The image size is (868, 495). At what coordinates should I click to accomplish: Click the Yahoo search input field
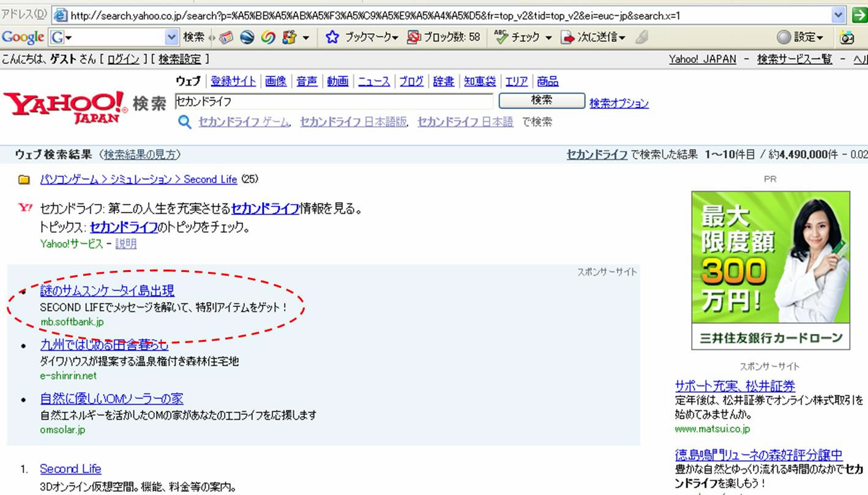point(334,101)
